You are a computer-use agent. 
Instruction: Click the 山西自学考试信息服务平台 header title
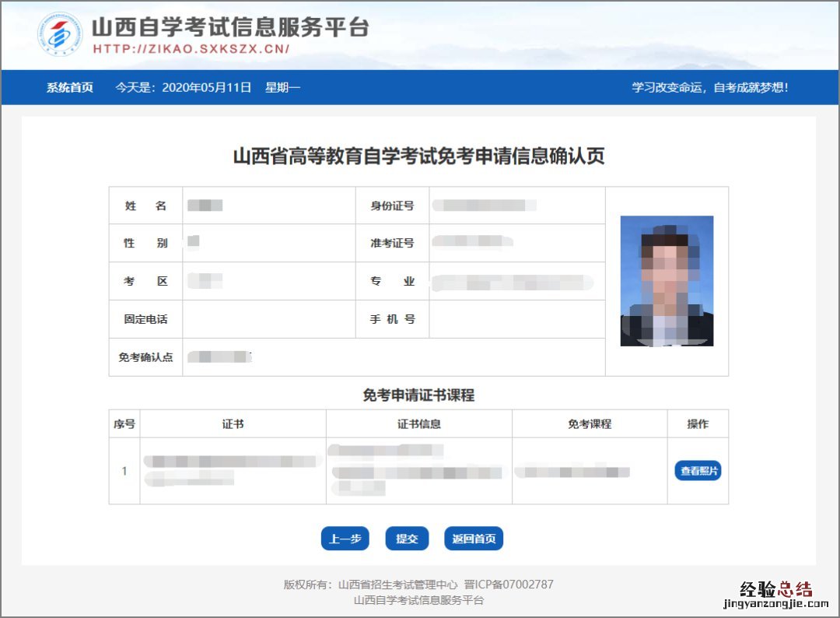click(230, 27)
